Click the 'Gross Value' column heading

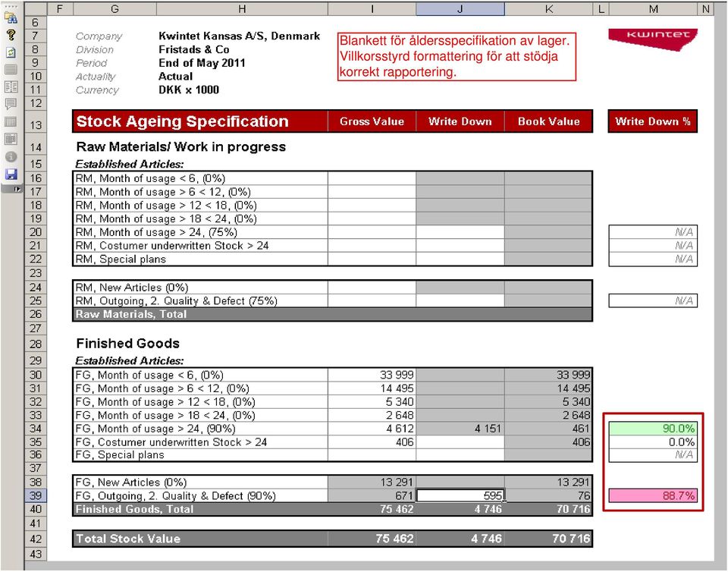click(372, 121)
